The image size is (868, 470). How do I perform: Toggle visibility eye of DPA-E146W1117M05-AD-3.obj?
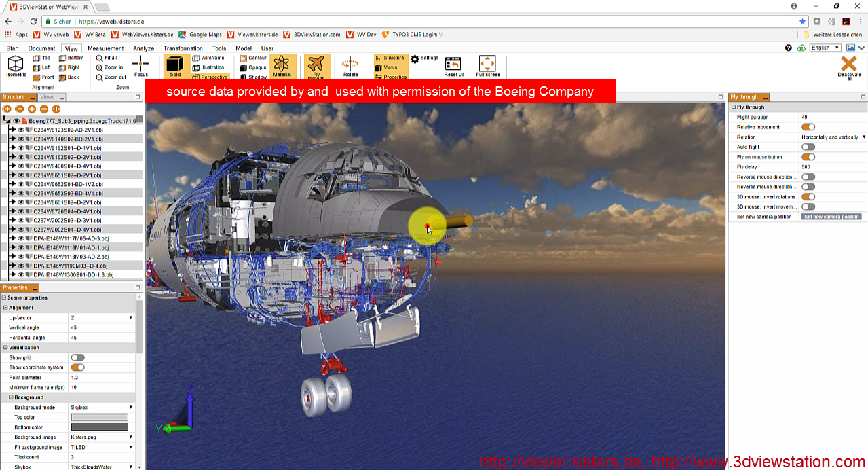click(x=21, y=238)
